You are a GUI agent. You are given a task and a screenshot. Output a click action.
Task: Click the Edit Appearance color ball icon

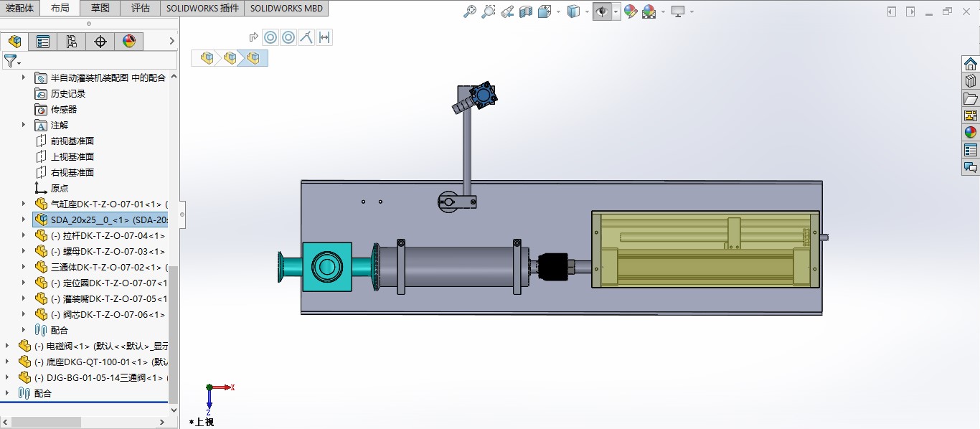click(x=630, y=11)
